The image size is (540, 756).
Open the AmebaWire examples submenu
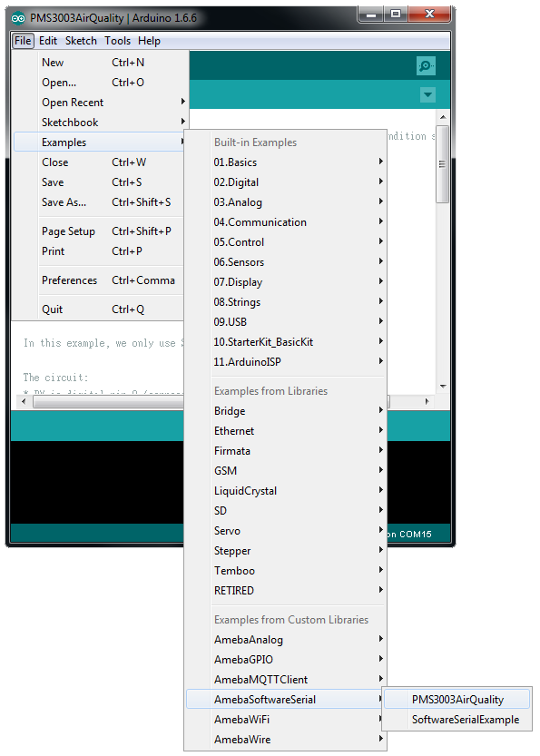point(286,740)
